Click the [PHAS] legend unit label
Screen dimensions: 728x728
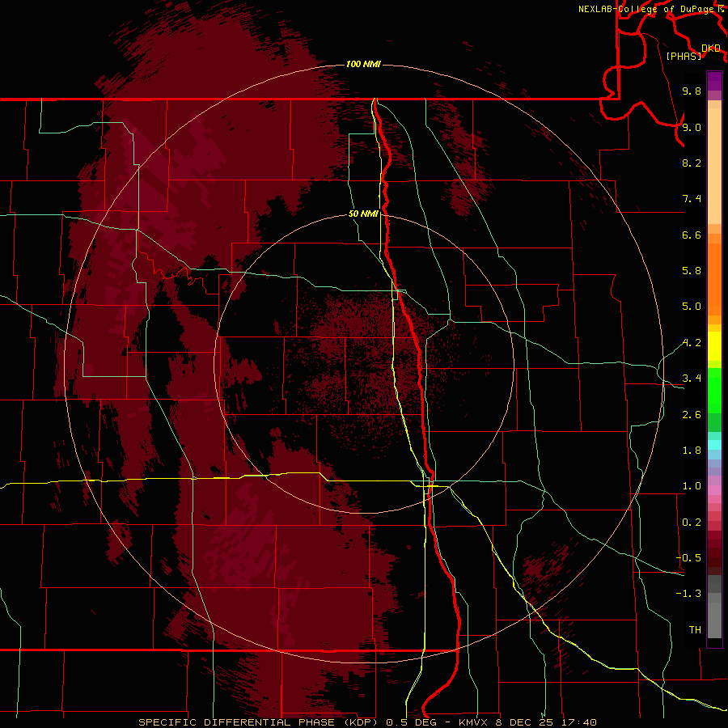684,57
